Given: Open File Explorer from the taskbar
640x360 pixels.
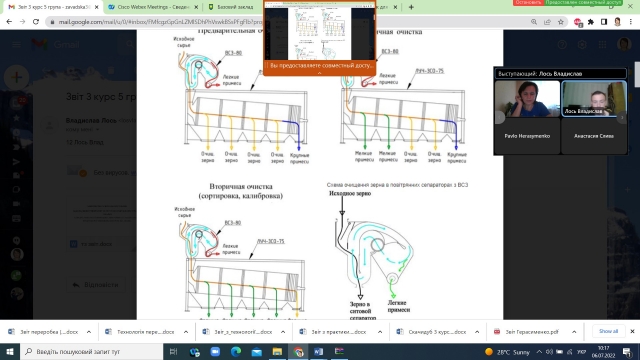Looking at the screenshot, I should coord(277,351).
